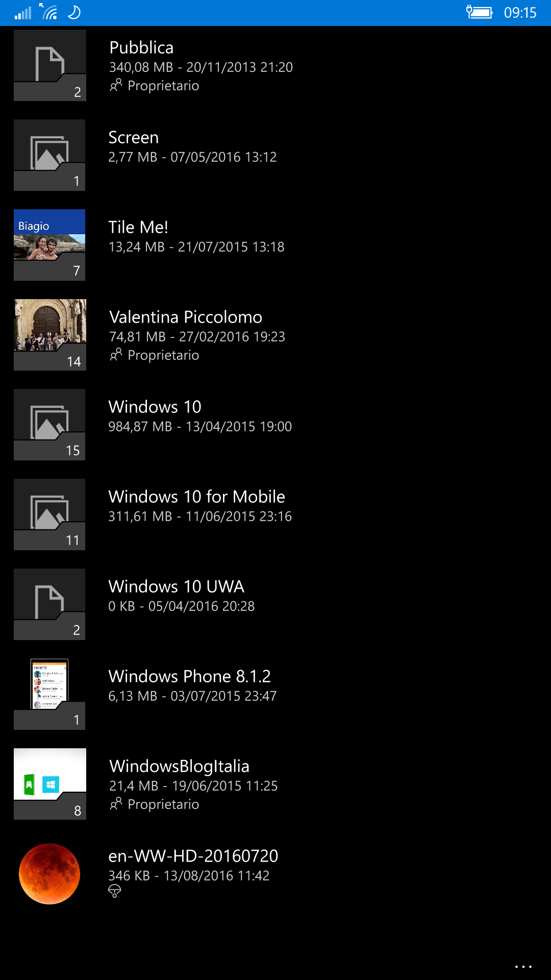Tap item count 14 on Valentina Piccolomo folder

[74, 362]
